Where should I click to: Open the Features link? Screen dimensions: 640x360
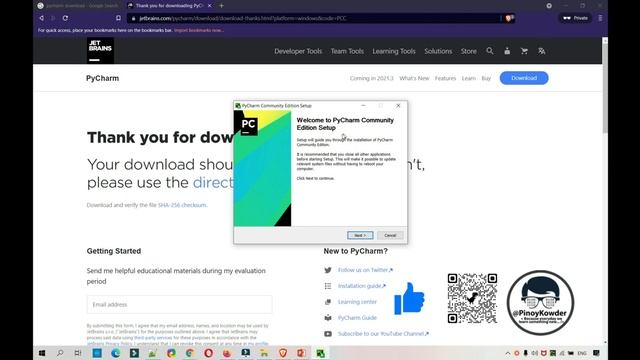pyautogui.click(x=445, y=78)
